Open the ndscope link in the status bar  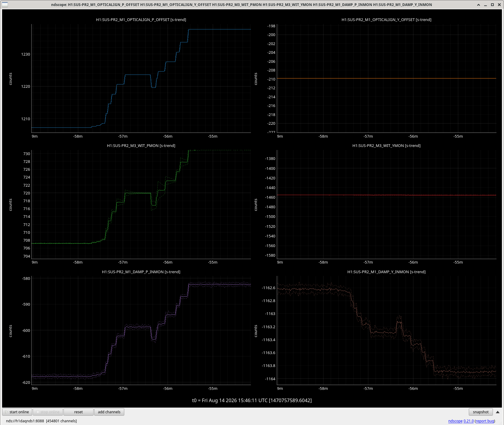[455, 421]
